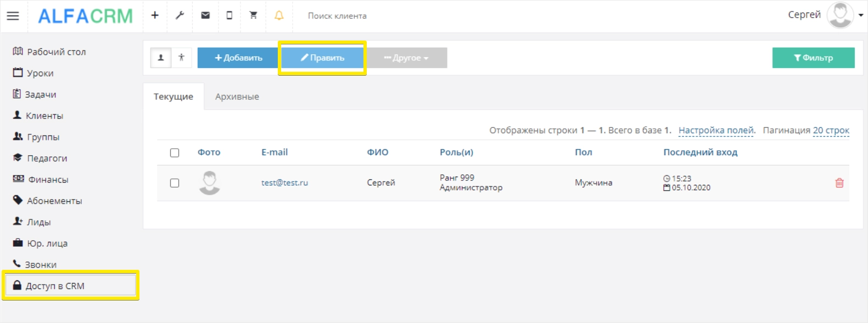868x323 pixels.
Task: Switch to the Архивные tab
Action: pyautogui.click(x=237, y=97)
